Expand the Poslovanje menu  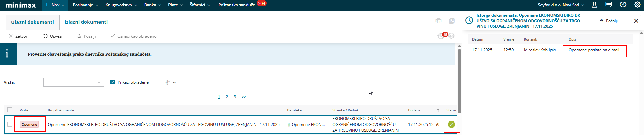point(85,5)
